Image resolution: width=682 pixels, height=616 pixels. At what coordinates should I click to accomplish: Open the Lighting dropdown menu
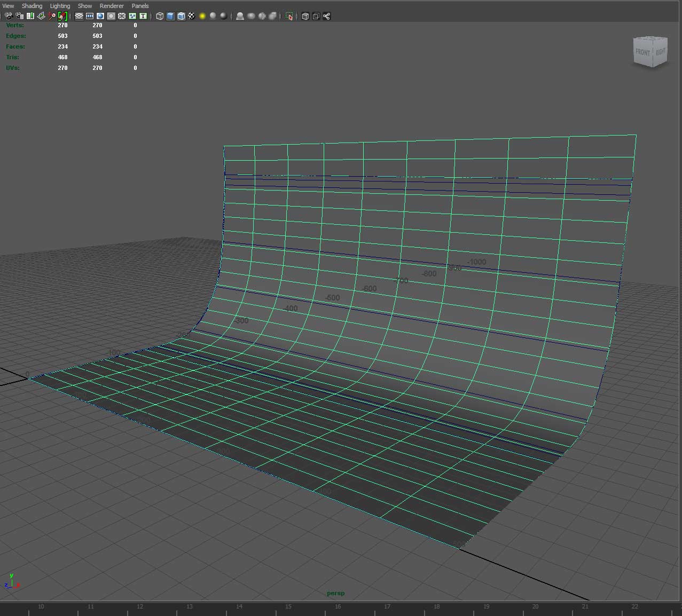pyautogui.click(x=60, y=6)
